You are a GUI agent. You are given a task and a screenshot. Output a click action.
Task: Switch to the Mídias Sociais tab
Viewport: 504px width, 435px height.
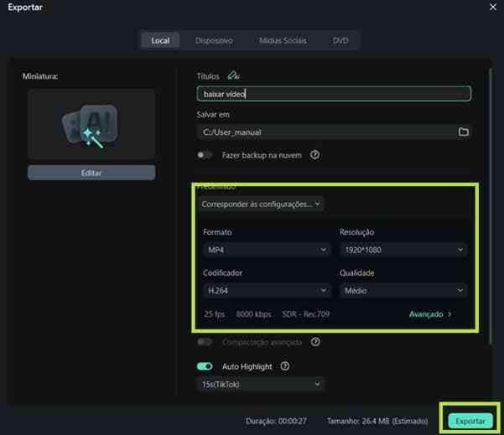283,40
